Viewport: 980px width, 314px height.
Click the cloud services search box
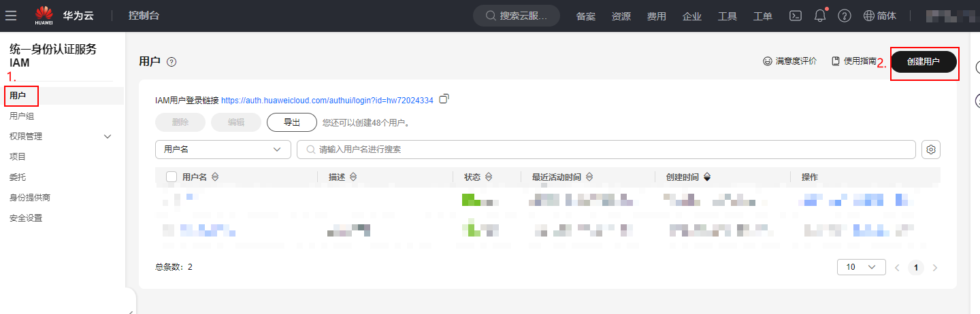click(x=517, y=16)
